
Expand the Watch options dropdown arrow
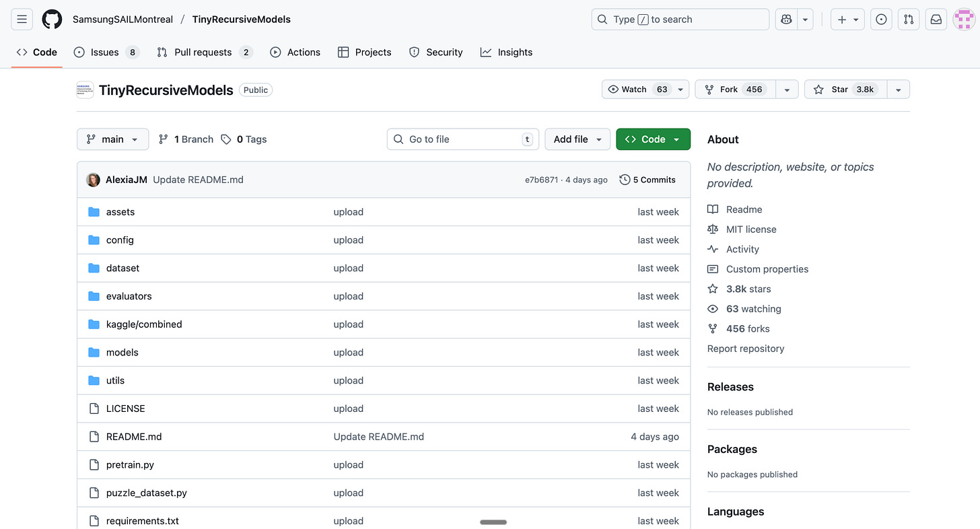pyautogui.click(x=680, y=90)
